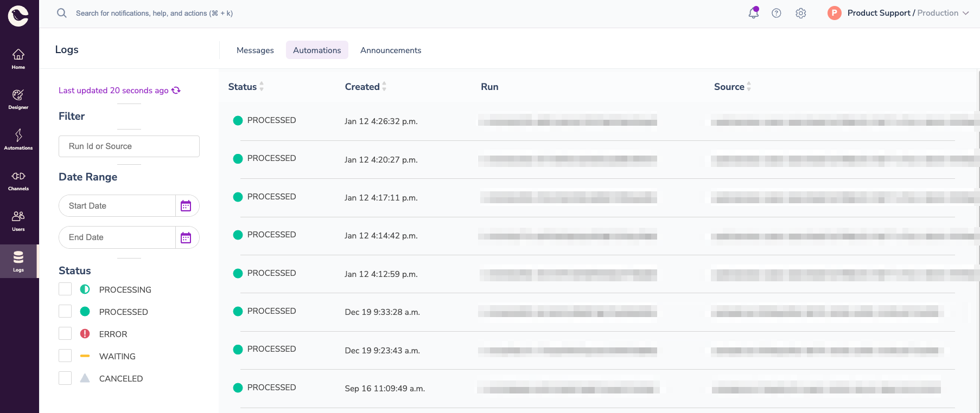The height and width of the screenshot is (413, 980).
Task: Click the Start Date input field
Action: coord(117,206)
